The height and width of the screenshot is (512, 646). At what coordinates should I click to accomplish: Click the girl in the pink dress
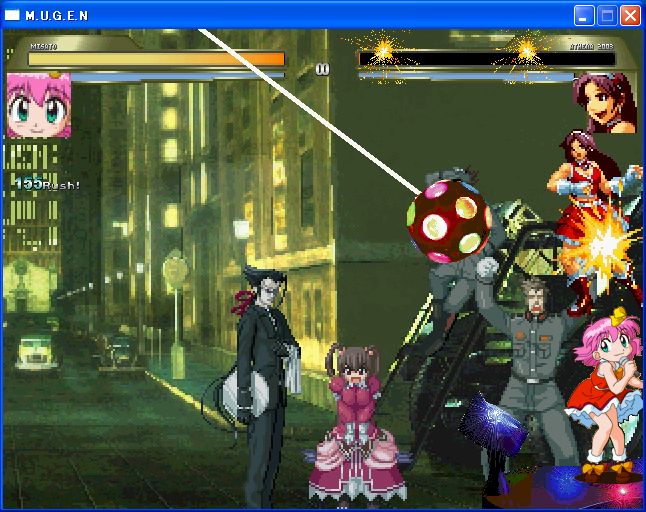(x=356, y=426)
